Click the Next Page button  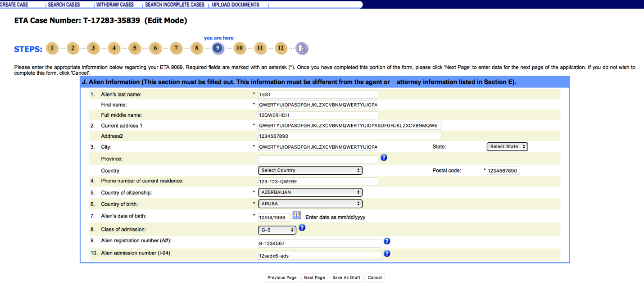point(314,278)
